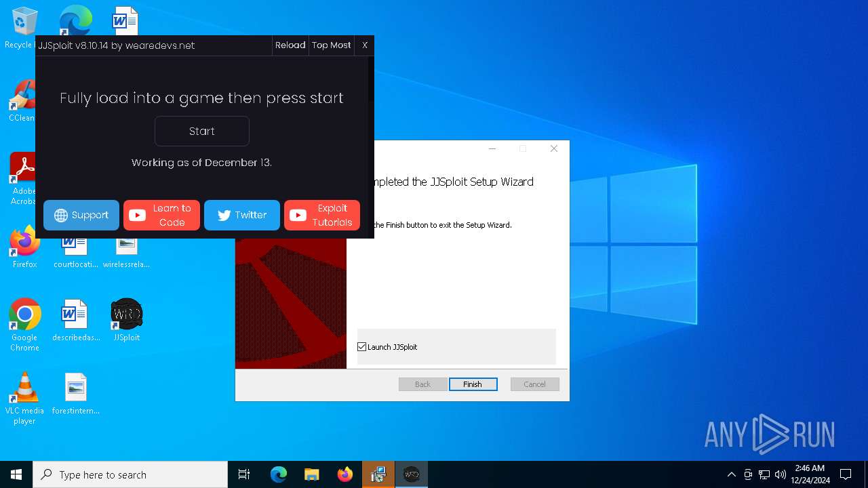Open File Explorer from the taskbar
Screen dimensions: 868x488
(x=311, y=474)
